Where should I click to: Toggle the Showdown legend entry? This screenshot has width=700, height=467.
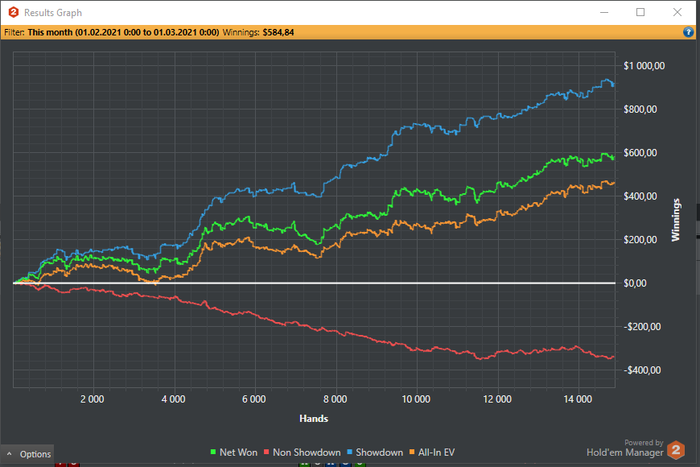pos(375,452)
